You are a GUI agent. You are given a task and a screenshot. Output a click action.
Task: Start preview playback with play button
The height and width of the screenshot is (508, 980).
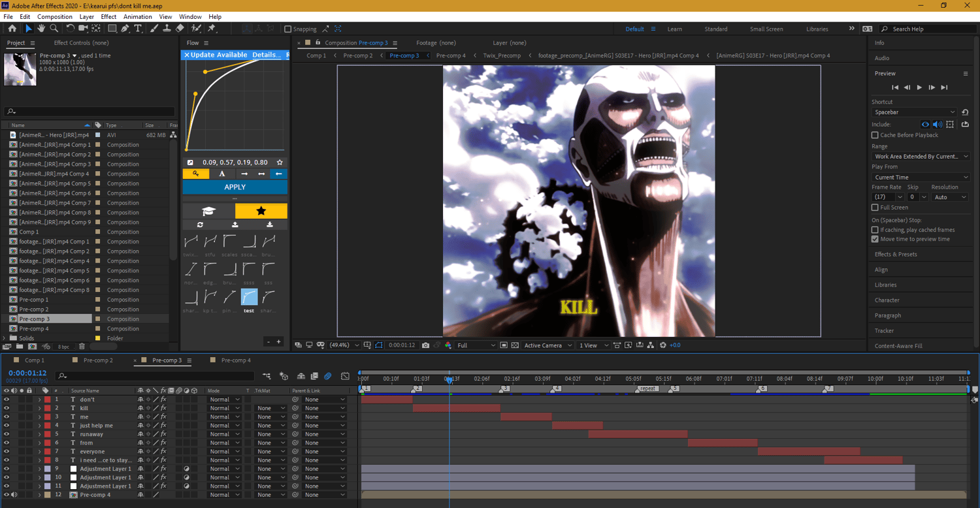[919, 87]
